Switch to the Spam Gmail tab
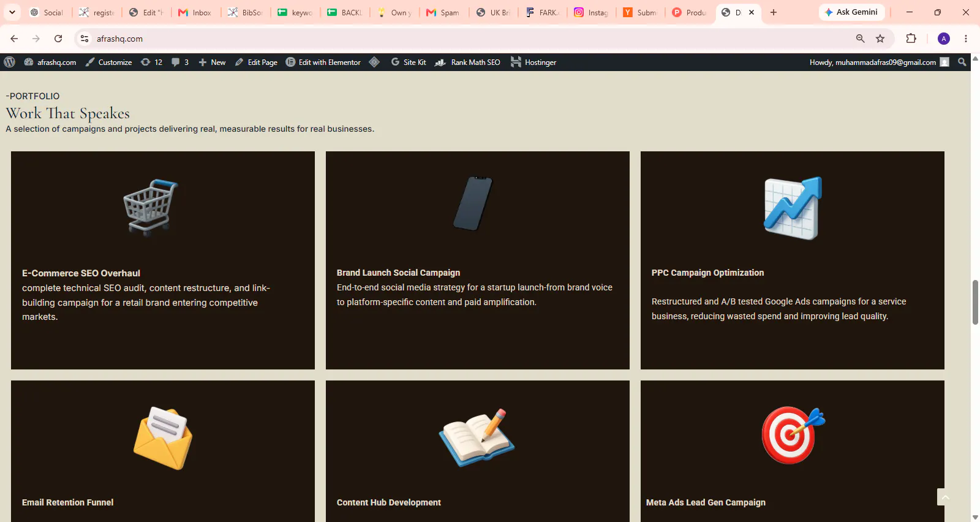980x522 pixels. 443,12
